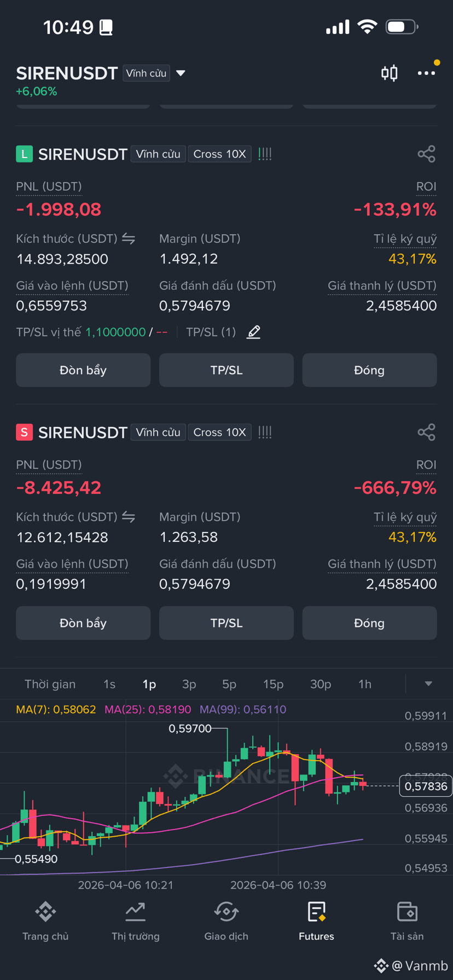Screen dimensions: 453x980
Task: Tap Cross 10X on short position
Action: pos(219,432)
